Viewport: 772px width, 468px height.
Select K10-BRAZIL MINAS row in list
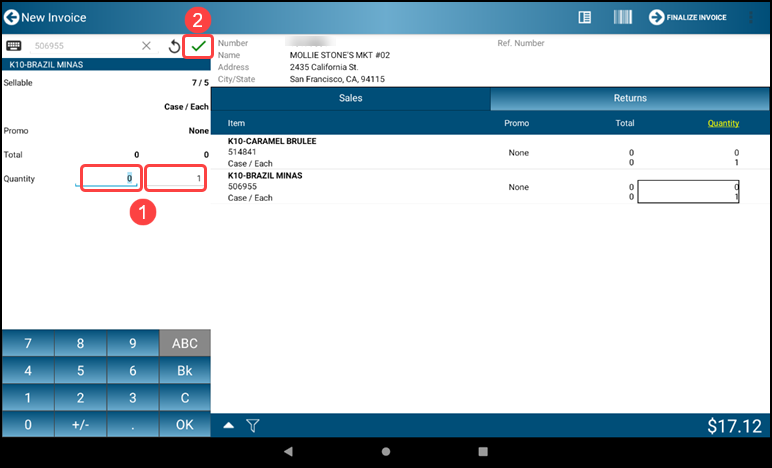click(490, 187)
